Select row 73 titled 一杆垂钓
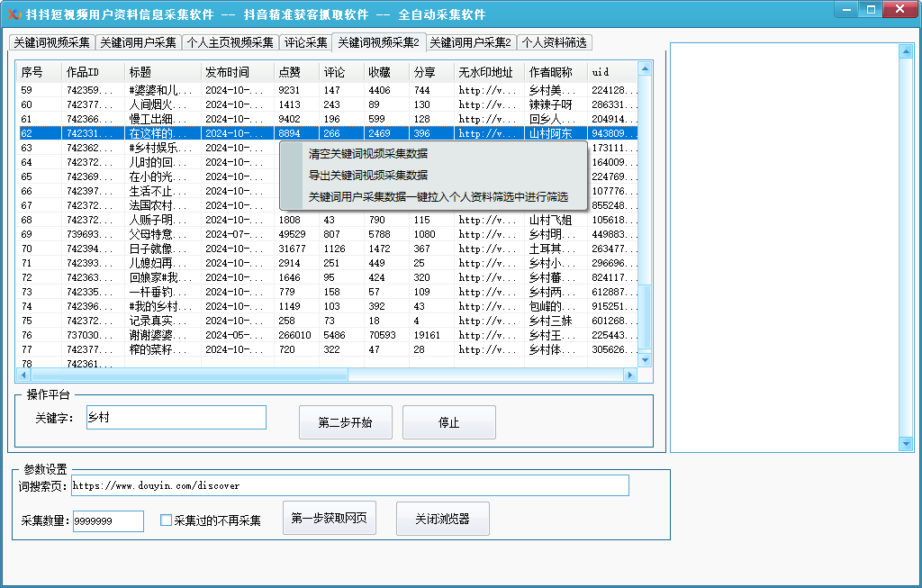Viewport: 922px width, 588px height. coord(328,292)
